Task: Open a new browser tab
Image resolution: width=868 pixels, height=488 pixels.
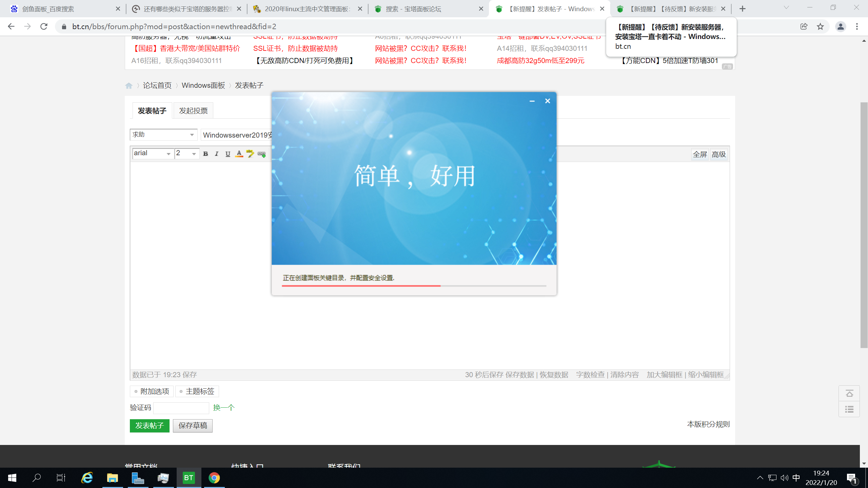Action: (x=743, y=9)
